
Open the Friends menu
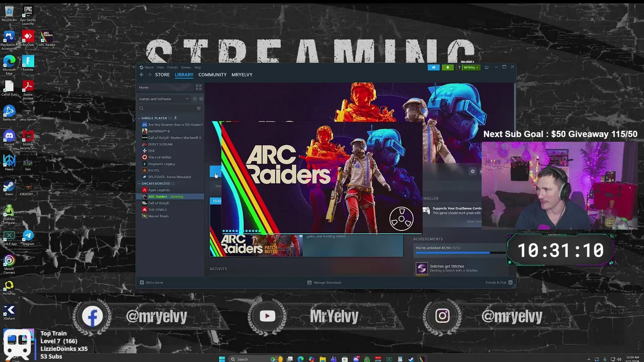(x=173, y=67)
